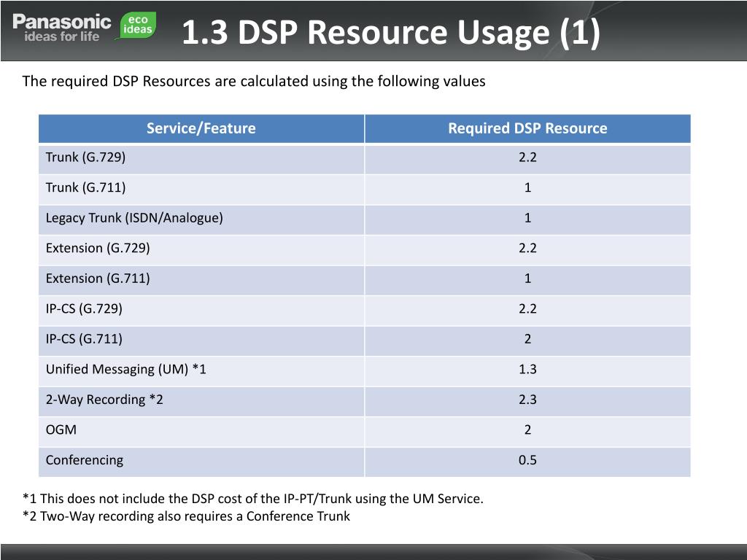Select the 'Legacy Trunk (ISDN/Analogue)' cell
747x560 pixels.
[x=201, y=219]
